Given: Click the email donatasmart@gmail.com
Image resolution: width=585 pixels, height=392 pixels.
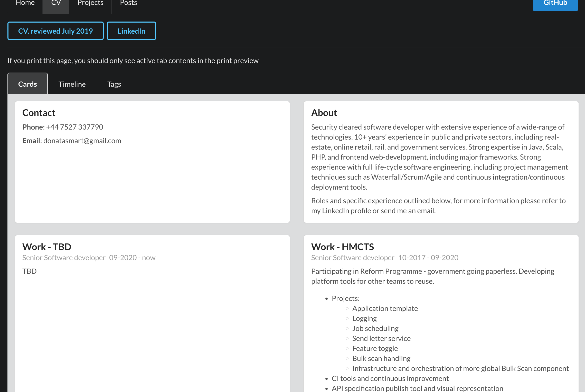Looking at the screenshot, I should click(82, 141).
